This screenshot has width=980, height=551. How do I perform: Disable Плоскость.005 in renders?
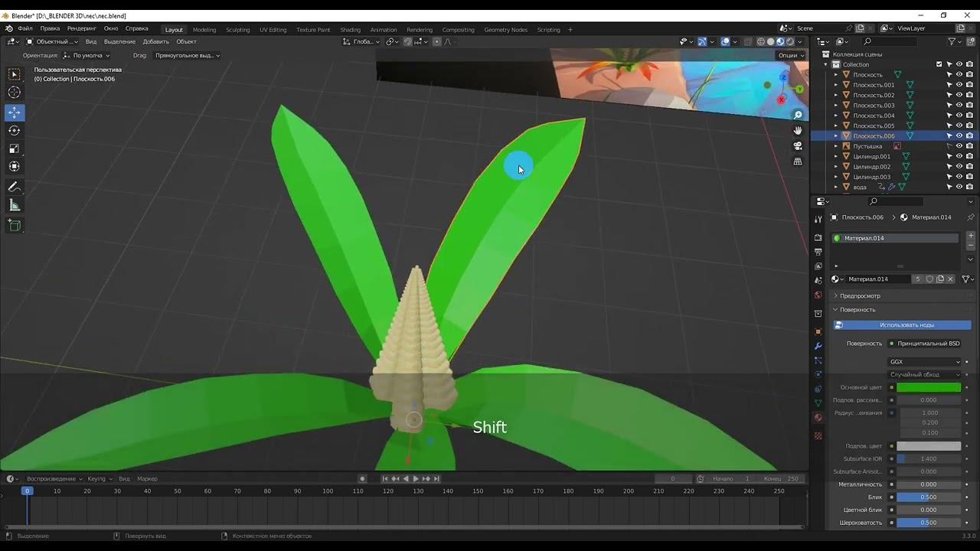pos(969,126)
